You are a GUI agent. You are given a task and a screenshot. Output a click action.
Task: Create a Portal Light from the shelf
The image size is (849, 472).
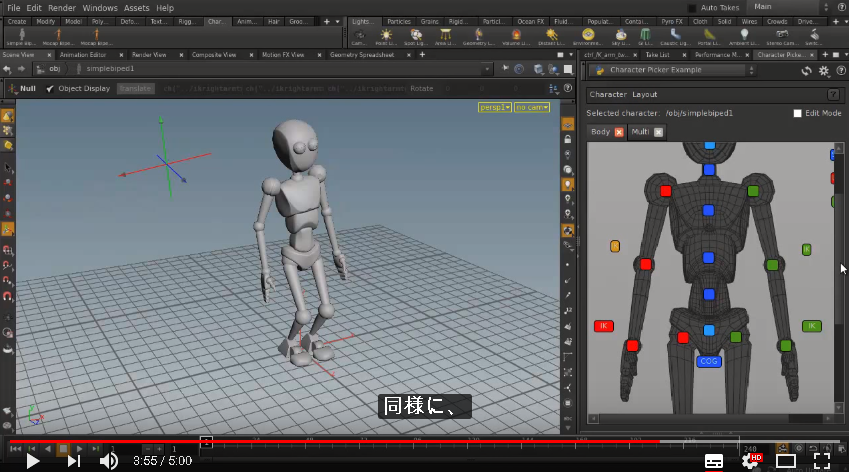coord(709,37)
